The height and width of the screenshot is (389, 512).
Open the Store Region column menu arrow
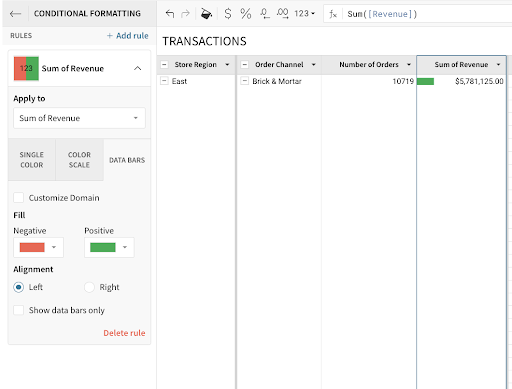click(227, 65)
